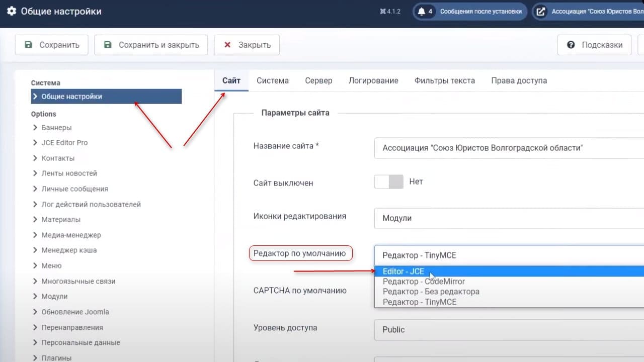The height and width of the screenshot is (362, 644).
Task: Click Сохранить и закрыть button
Action: click(151, 45)
